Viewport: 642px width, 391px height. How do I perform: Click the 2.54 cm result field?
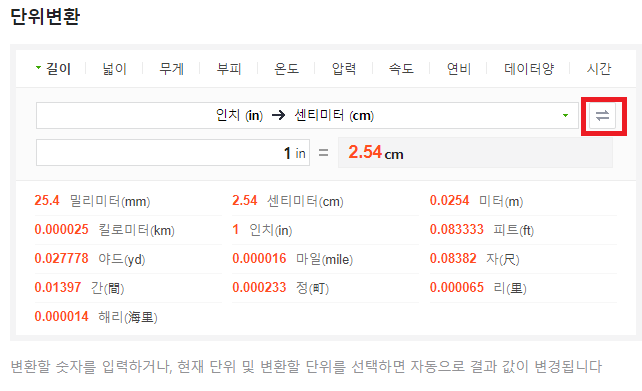click(x=475, y=153)
